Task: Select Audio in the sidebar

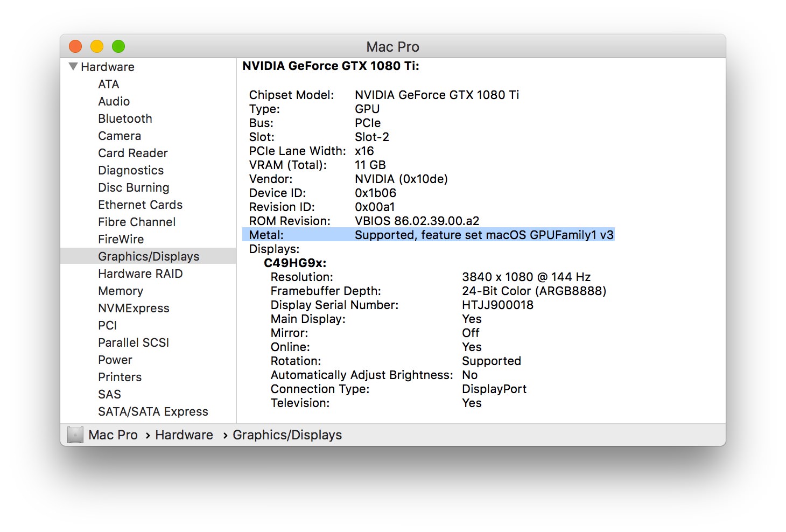Action: pyautogui.click(x=114, y=101)
